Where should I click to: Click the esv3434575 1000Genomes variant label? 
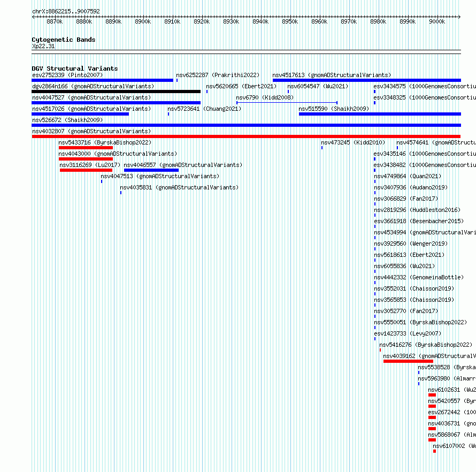[x=425, y=86]
